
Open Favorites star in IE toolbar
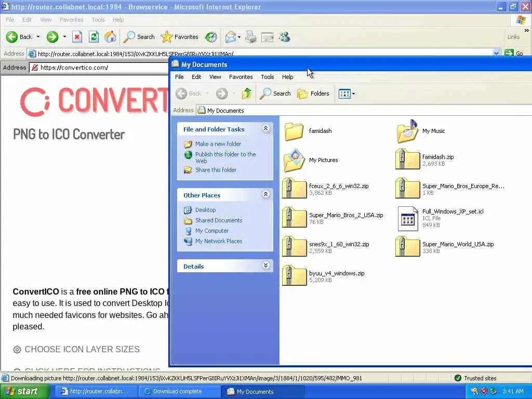point(179,37)
